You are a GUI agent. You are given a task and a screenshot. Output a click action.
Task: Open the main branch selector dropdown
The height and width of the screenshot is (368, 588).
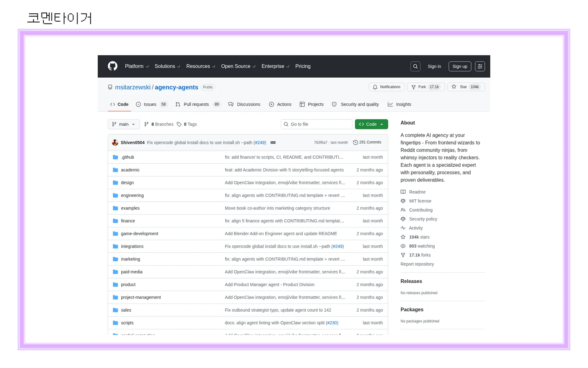coord(124,124)
